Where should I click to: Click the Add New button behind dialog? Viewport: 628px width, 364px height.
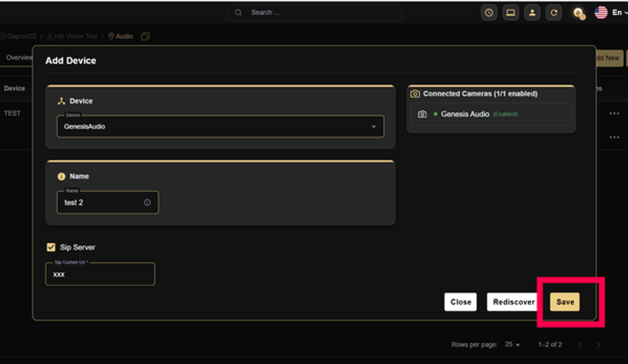pos(609,58)
